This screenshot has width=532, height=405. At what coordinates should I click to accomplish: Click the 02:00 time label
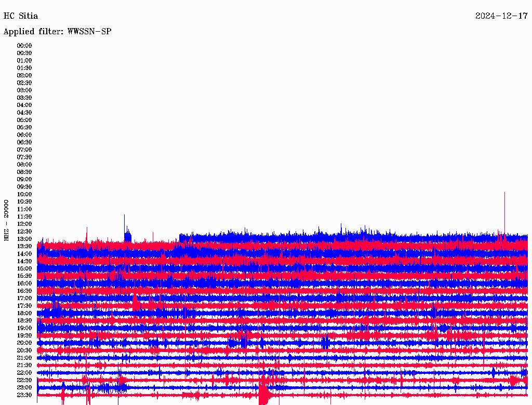pyautogui.click(x=24, y=76)
